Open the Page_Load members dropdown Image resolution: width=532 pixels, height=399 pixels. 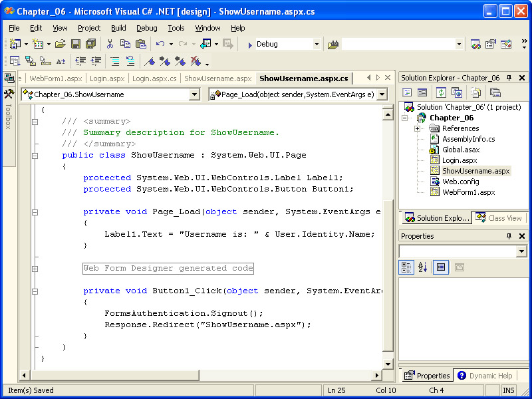(382, 94)
